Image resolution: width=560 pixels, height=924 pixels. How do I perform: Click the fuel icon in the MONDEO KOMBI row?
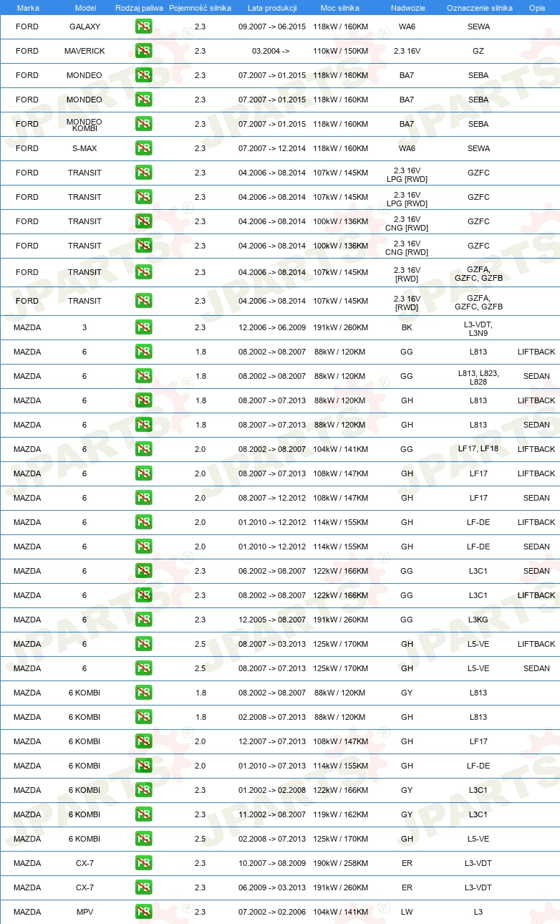(x=143, y=124)
